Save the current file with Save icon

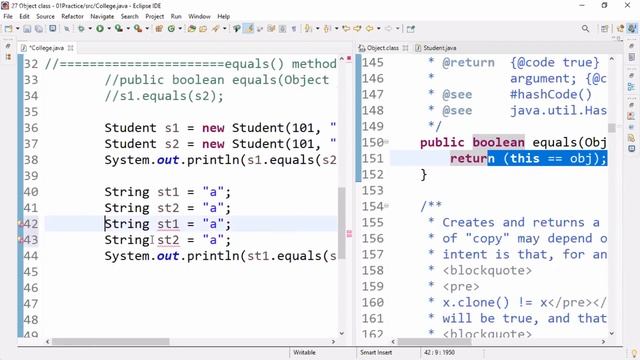27,29
